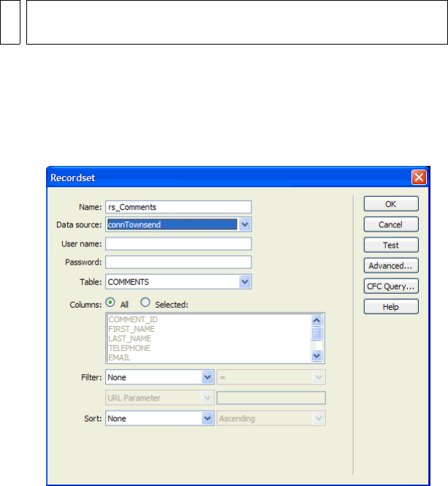Click COMMENTS text in Table dropdown
The width and height of the screenshot is (448, 486).
tap(129, 282)
